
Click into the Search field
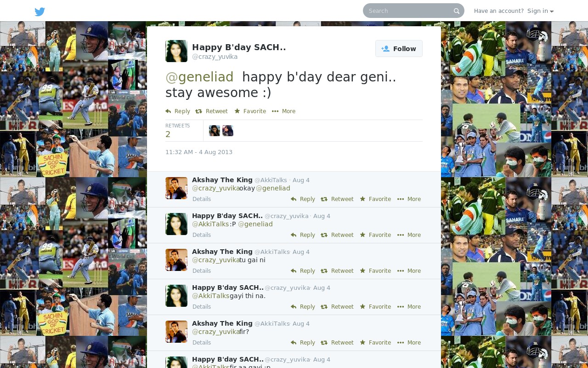pos(409,11)
